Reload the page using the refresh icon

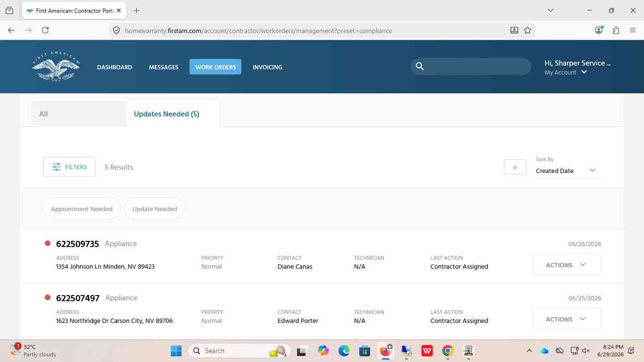coord(45,30)
